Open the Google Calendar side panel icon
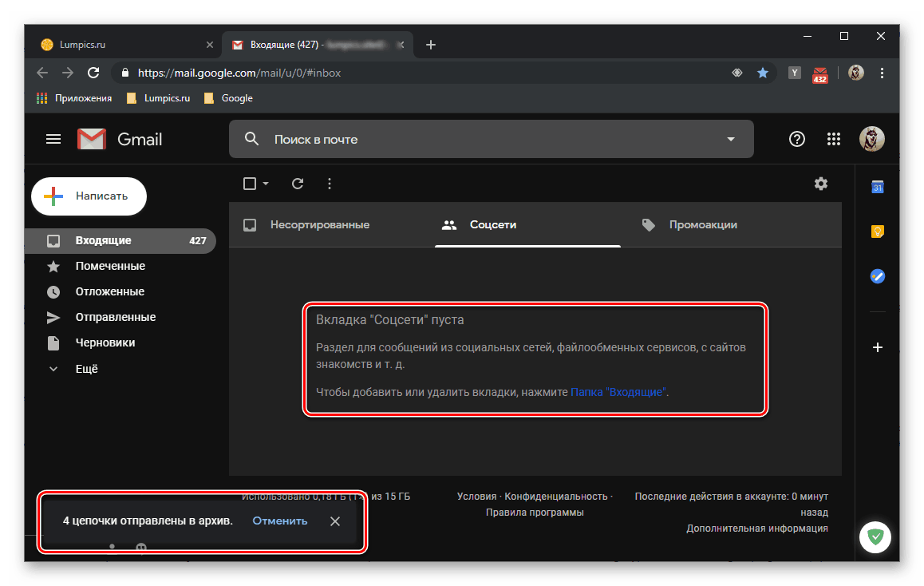The height and width of the screenshot is (586, 924). (878, 187)
